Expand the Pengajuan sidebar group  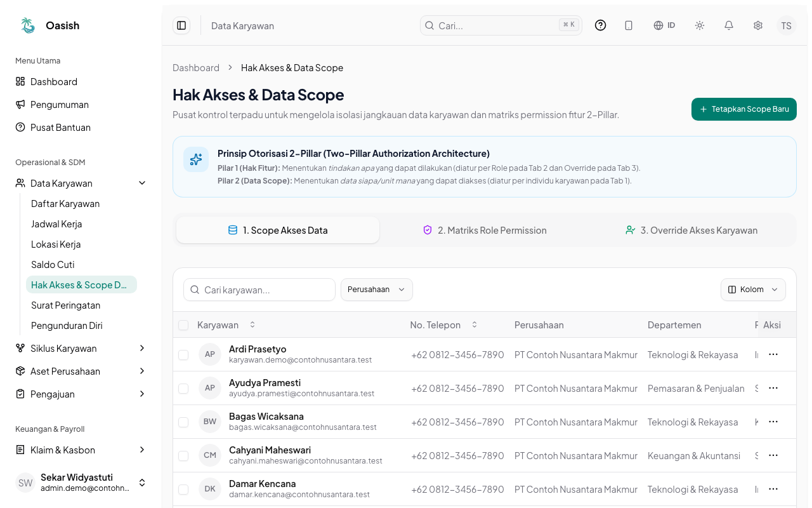coord(81,394)
